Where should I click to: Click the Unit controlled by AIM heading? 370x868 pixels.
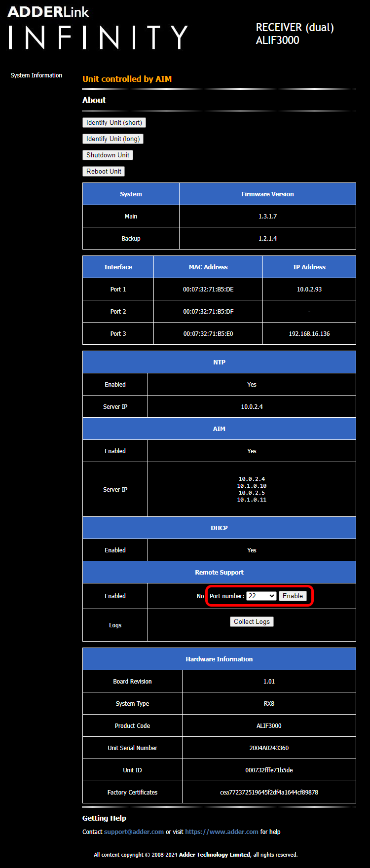[127, 79]
